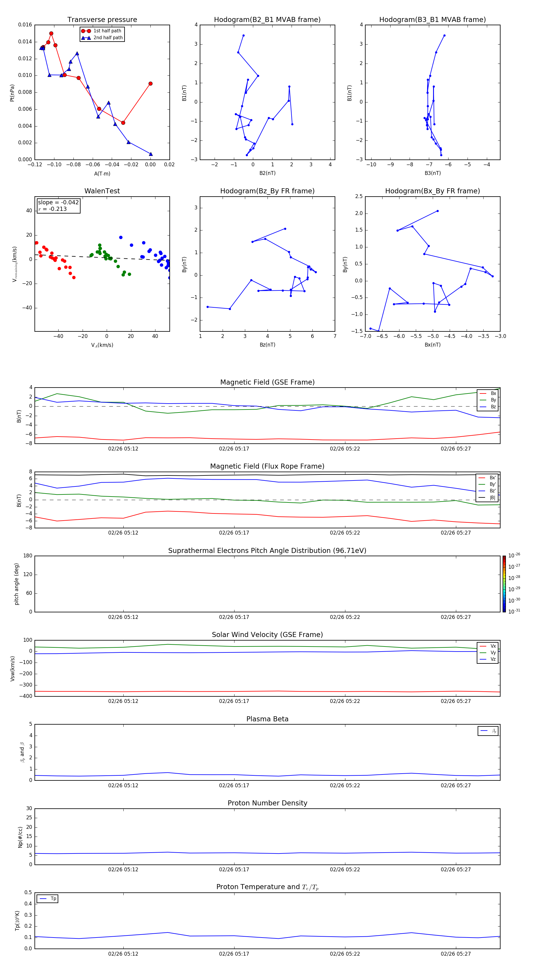
Task: Click the dashed fit line in WalenTest plot
Action: point(102,257)
